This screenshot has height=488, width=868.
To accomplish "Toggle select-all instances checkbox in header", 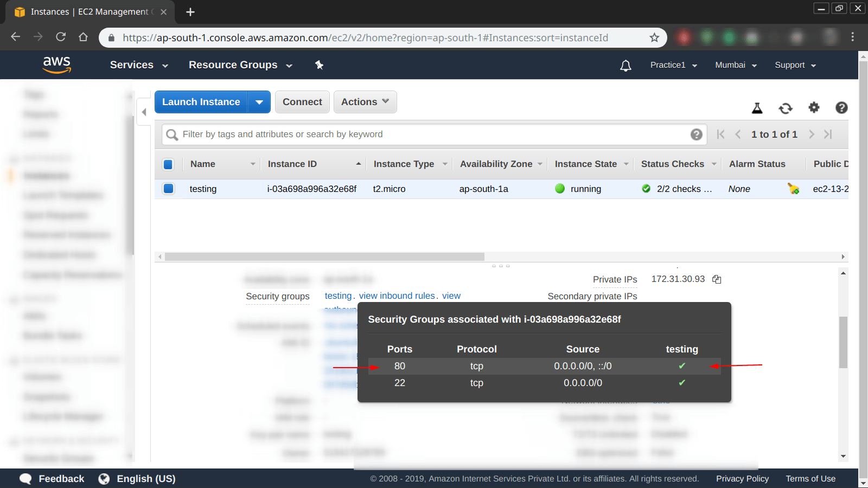I will [168, 164].
